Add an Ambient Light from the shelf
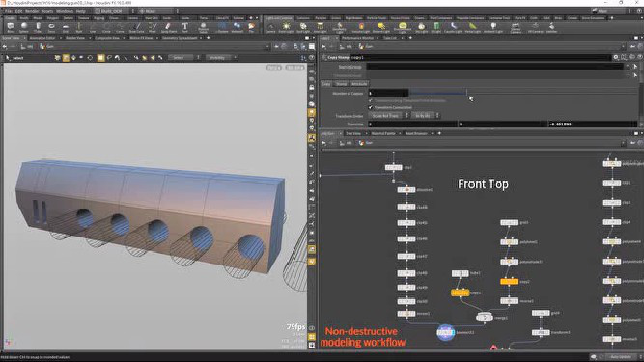 493,27
